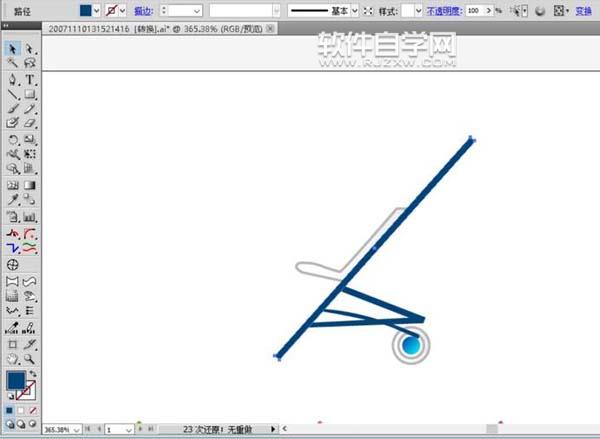Image resolution: width=600 pixels, height=439 pixels.
Task: Select the Pencil tool
Action: pos(29,109)
